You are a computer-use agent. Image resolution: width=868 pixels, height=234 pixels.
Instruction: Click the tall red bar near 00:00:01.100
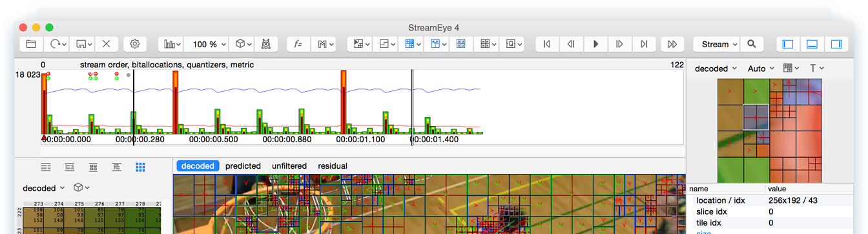[343, 102]
